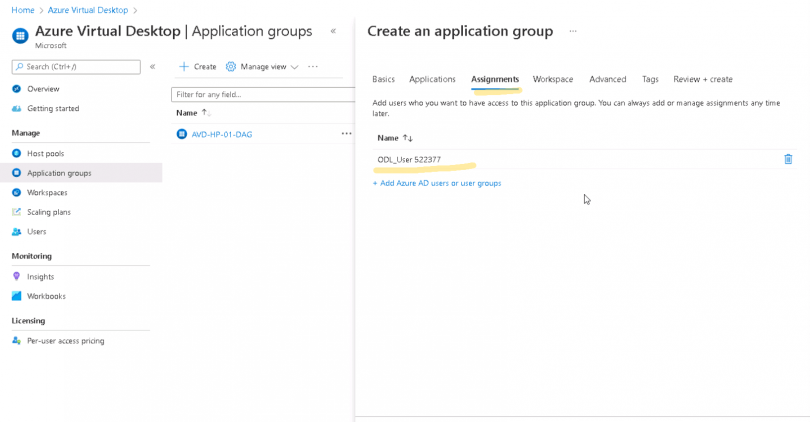Open Users in the sidebar
Screen dimensions: 810x422
tap(37, 232)
